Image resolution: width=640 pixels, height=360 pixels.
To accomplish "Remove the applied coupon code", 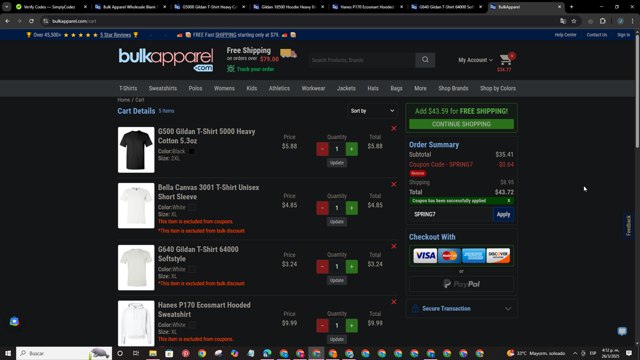I will (x=418, y=173).
